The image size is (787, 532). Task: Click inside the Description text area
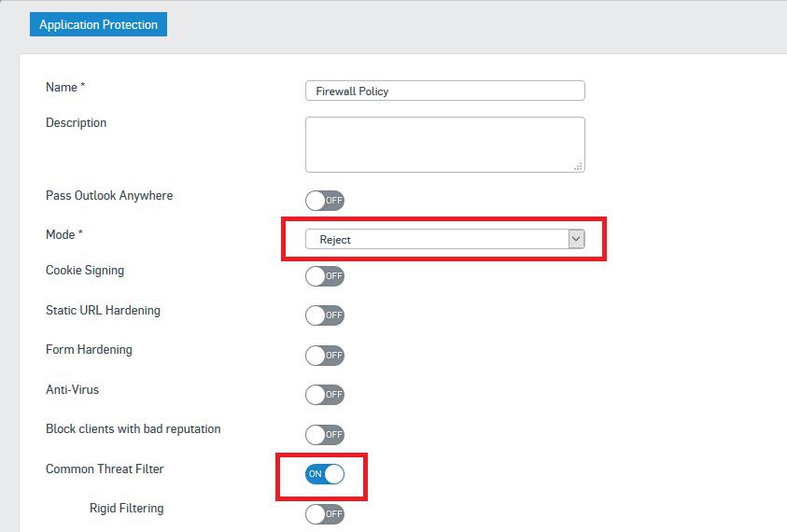444,145
